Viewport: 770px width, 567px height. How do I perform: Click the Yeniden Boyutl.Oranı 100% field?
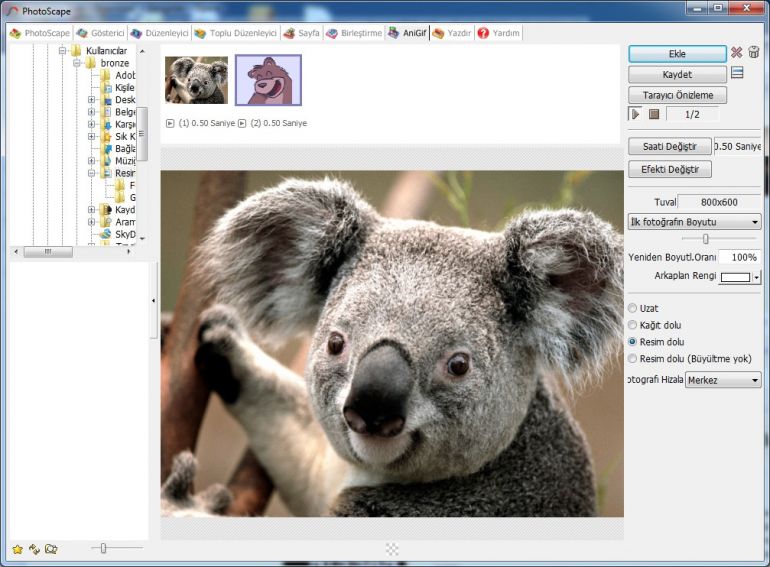[x=739, y=257]
